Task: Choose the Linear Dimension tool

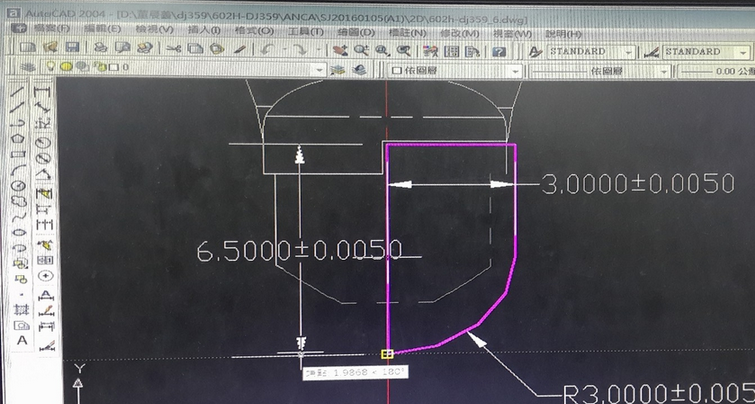Action: click(42, 91)
